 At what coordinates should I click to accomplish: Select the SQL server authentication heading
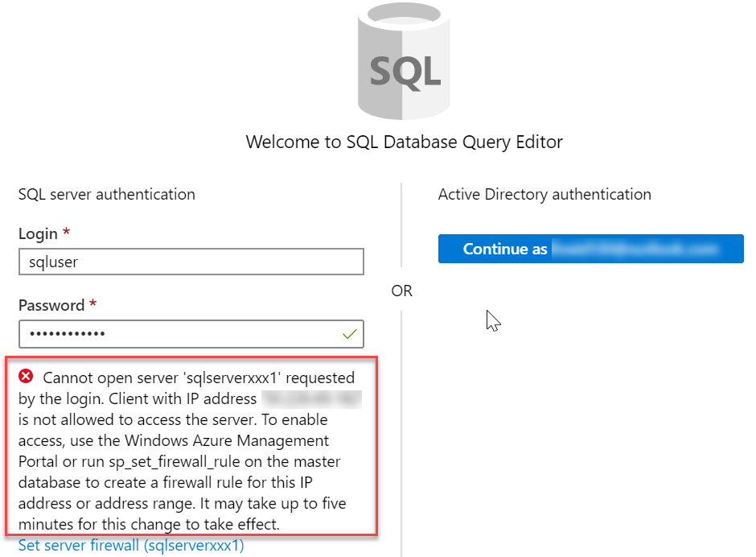[x=106, y=194]
